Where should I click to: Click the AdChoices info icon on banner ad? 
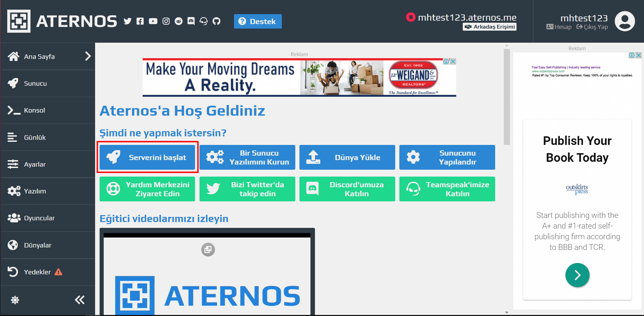tap(446, 61)
